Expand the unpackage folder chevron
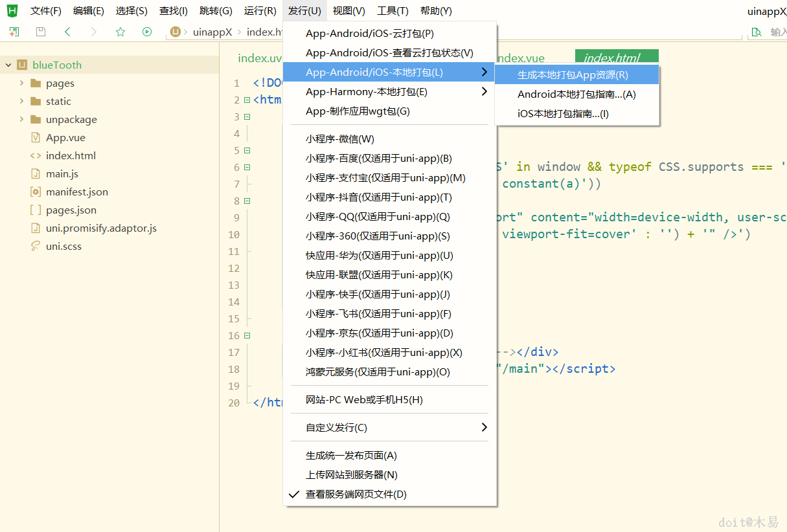This screenshot has width=787, height=532. 21,119
